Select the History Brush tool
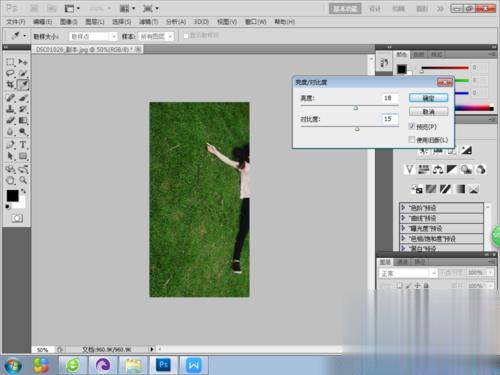The image size is (500, 375). coord(23,109)
